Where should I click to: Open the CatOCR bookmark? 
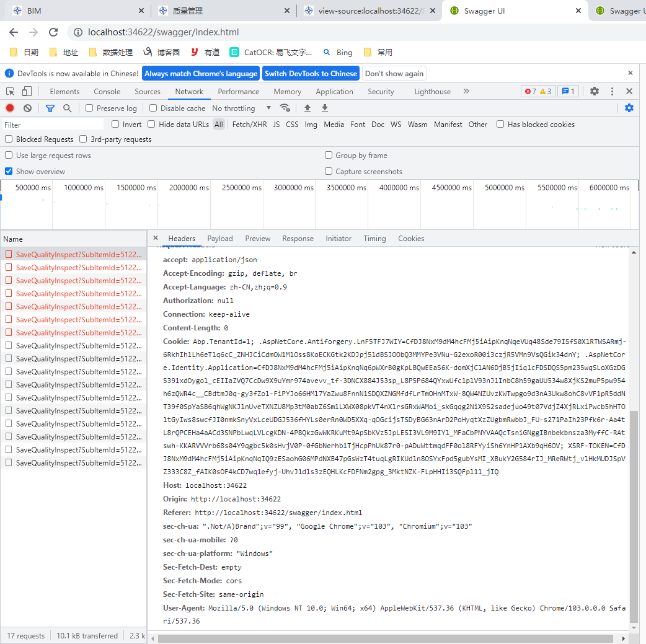tap(271, 52)
